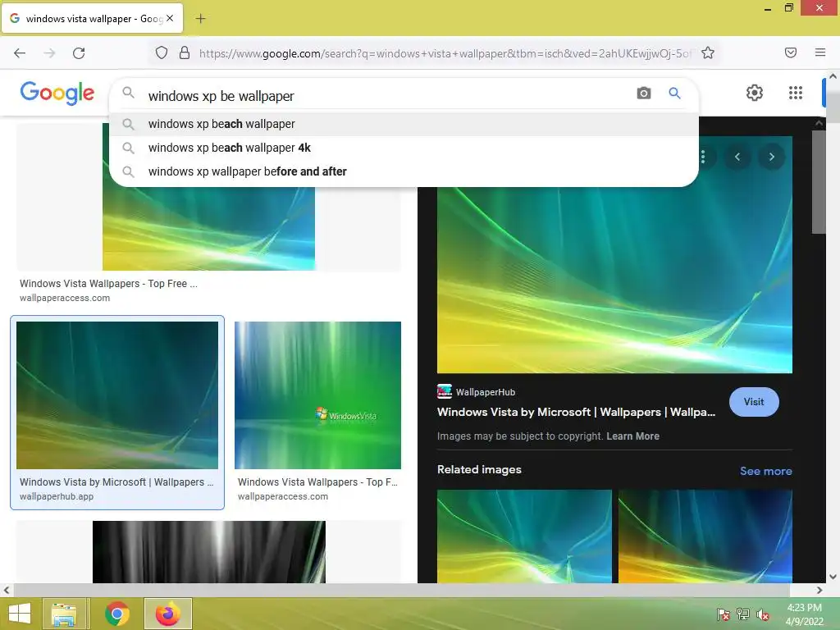The image size is (840, 630).
Task: Choose suggestion wallpaper before and after
Action: (x=404, y=171)
